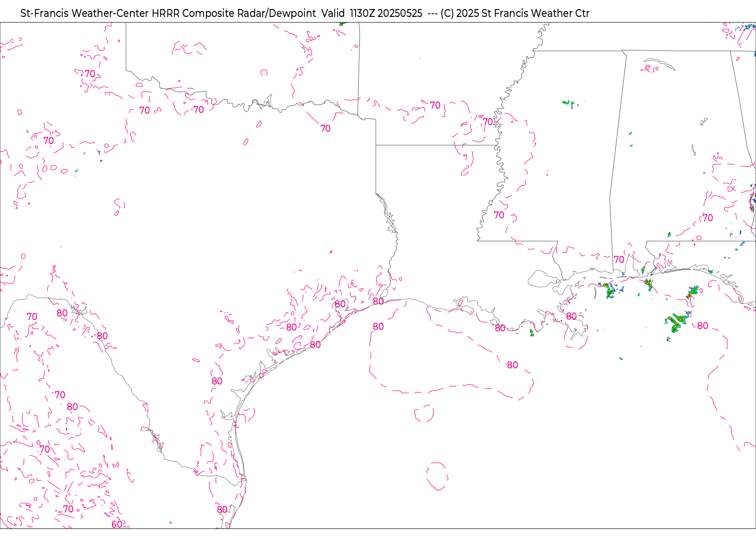This screenshot has width=756, height=551.
Task: Click the "1130Z 20250525" valid time text
Action: [x=386, y=13]
